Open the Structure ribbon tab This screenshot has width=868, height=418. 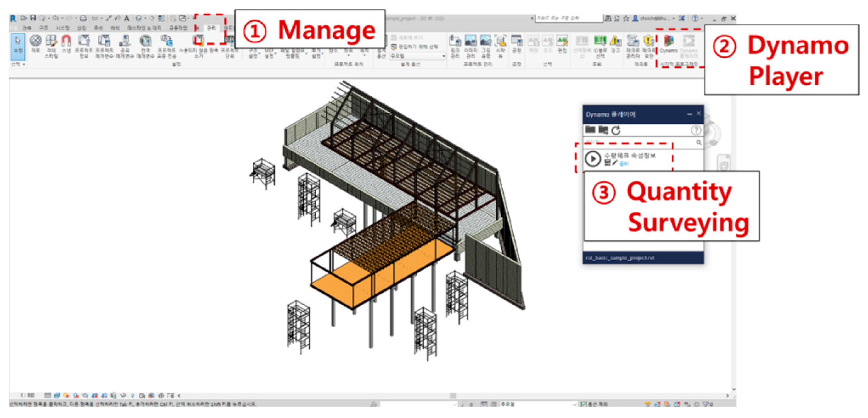[x=43, y=28]
